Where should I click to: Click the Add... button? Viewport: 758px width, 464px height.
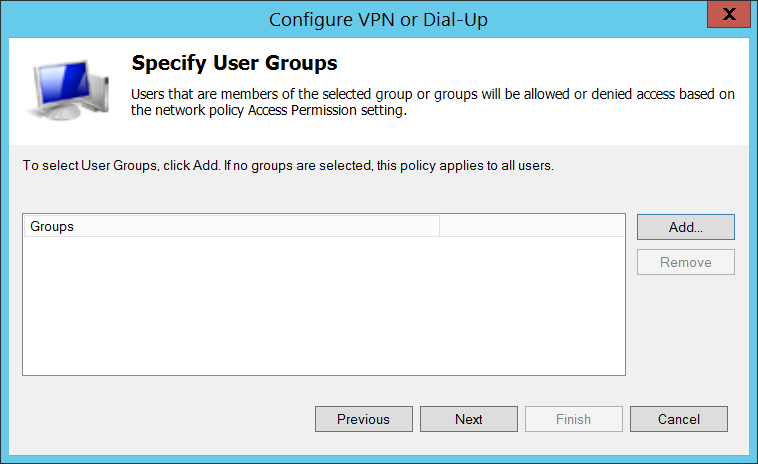[x=685, y=227]
